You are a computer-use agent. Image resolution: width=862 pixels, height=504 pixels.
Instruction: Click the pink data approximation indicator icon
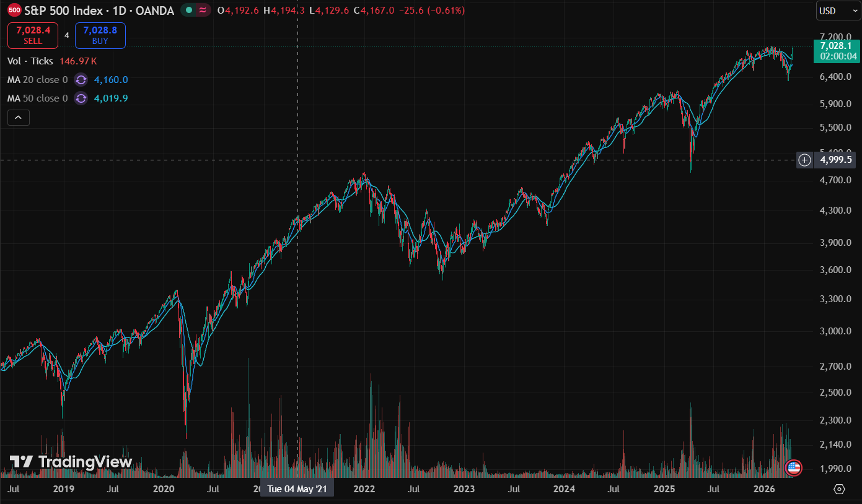click(203, 11)
